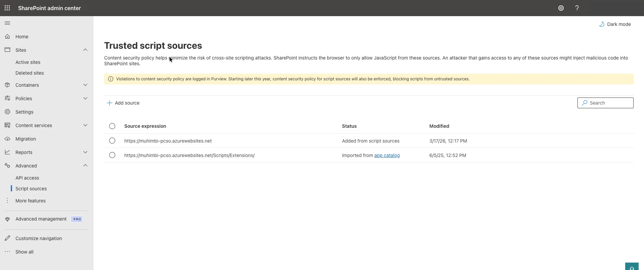Open the help question mark icon
Viewport: 644px width, 270px height.
(x=577, y=8)
